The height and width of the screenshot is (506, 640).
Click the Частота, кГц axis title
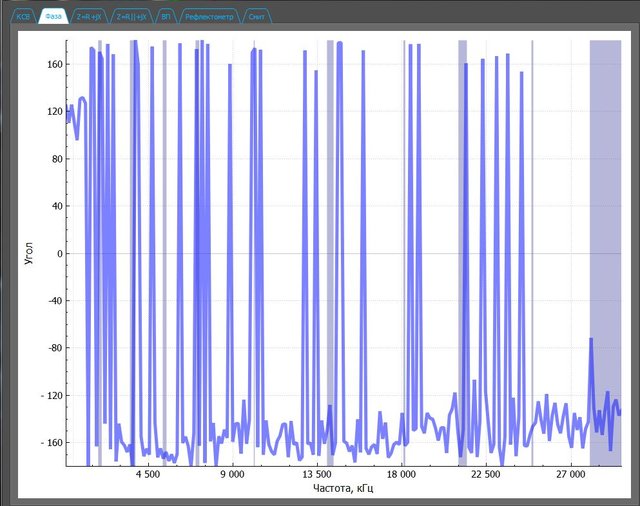[x=343, y=489]
